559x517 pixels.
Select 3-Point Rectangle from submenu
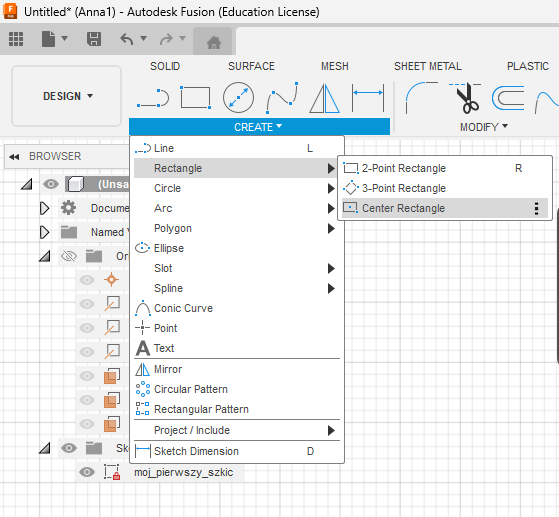pyautogui.click(x=445, y=188)
